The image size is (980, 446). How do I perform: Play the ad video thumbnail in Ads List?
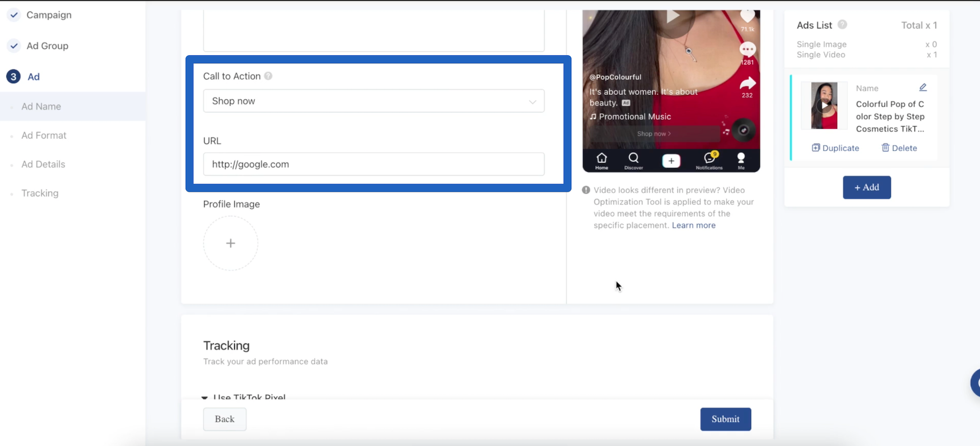coord(824,106)
